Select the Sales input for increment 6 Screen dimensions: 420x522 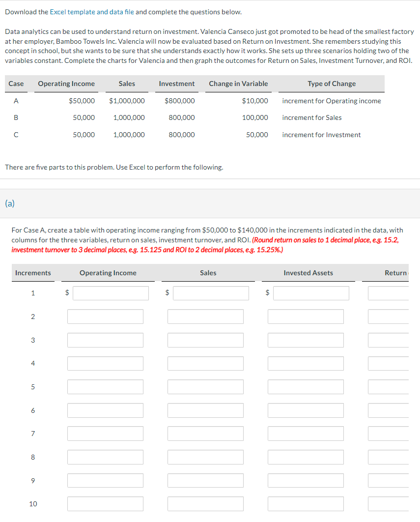pyautogui.click(x=205, y=410)
